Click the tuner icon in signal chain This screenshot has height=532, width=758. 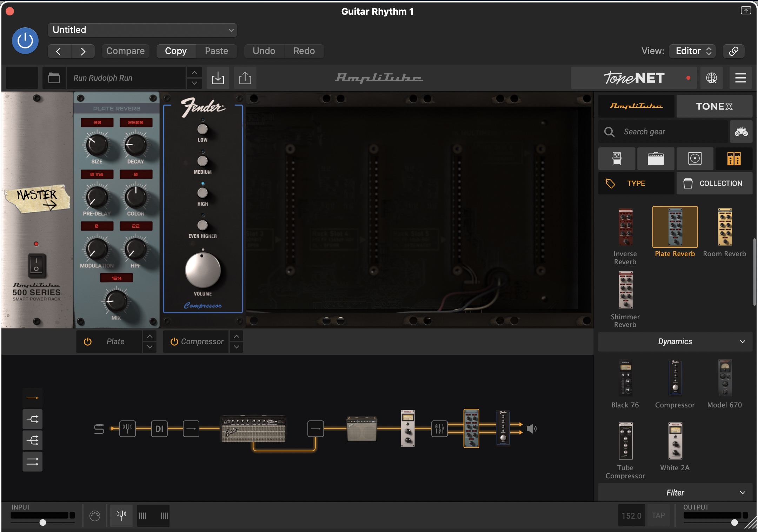point(127,428)
